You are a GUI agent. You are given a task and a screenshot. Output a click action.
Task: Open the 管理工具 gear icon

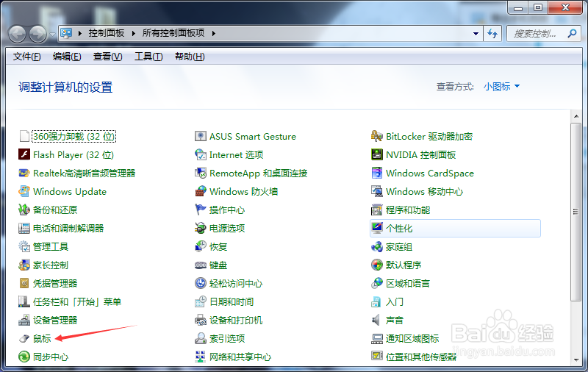coord(24,246)
